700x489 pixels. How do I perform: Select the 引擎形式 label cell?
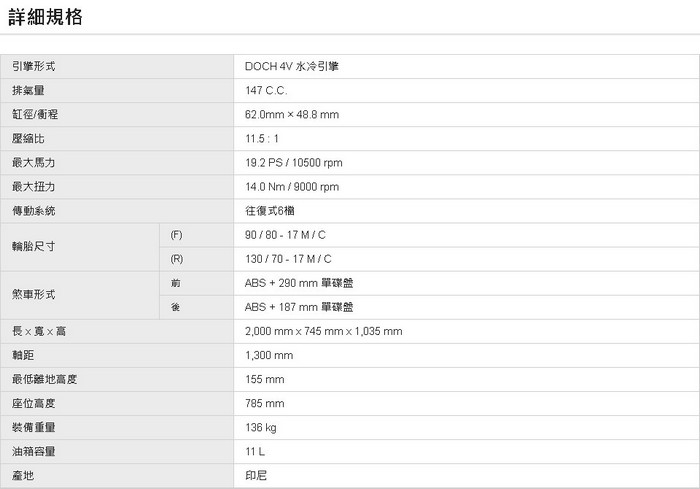pos(33,66)
